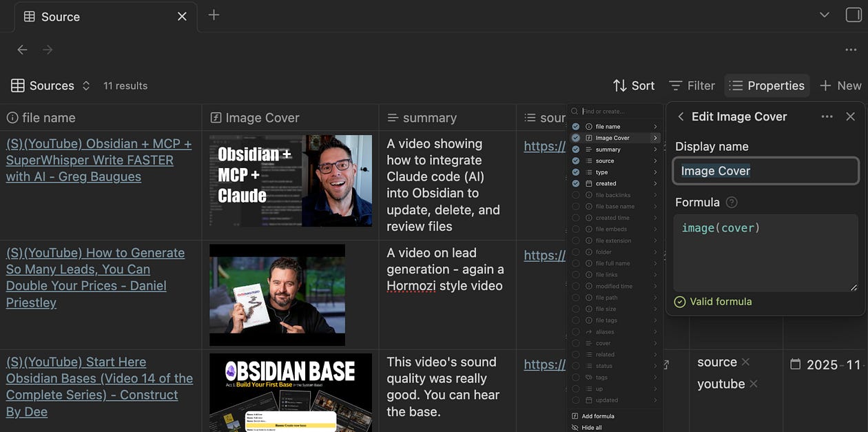
Task: Click the Display name input field
Action: coord(766,171)
